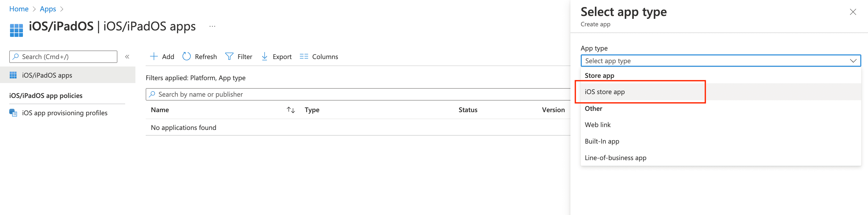Select Built-In app option
Image resolution: width=868 pixels, height=215 pixels.
[x=602, y=142]
